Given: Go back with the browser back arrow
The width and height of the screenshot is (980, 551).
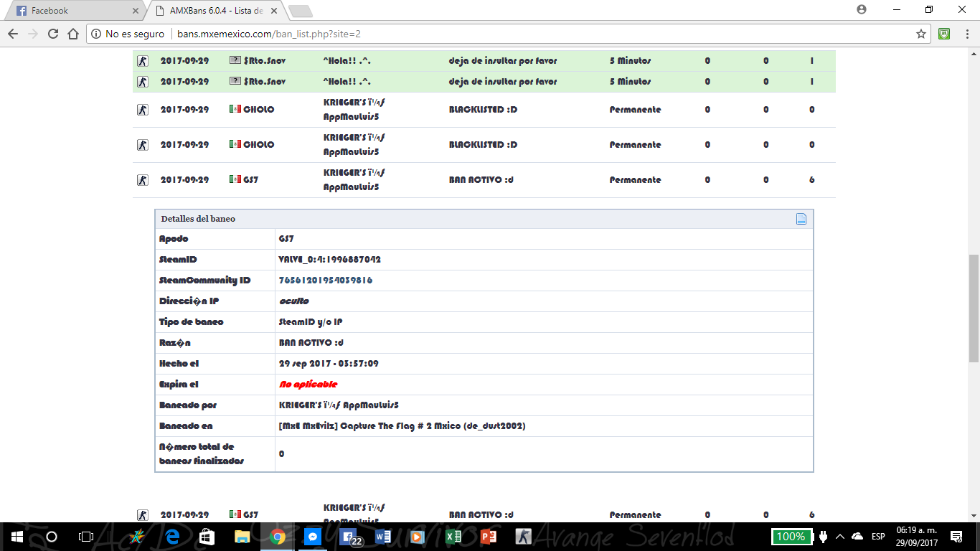Looking at the screenshot, I should 12,34.
